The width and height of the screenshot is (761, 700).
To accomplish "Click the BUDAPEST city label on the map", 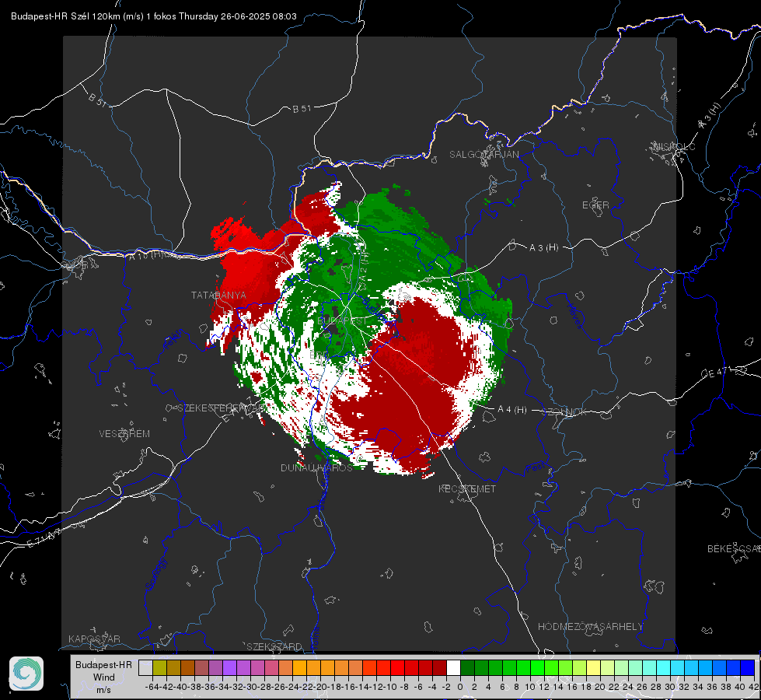I will [342, 320].
